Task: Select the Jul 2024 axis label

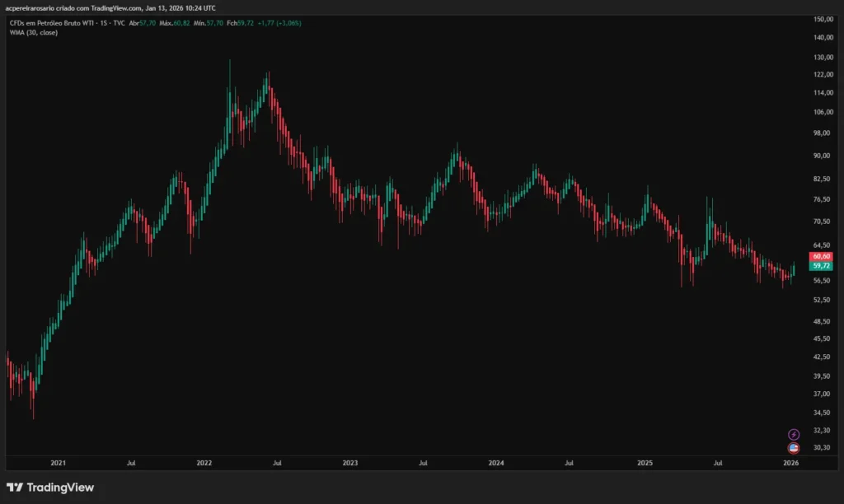Action: (569, 463)
